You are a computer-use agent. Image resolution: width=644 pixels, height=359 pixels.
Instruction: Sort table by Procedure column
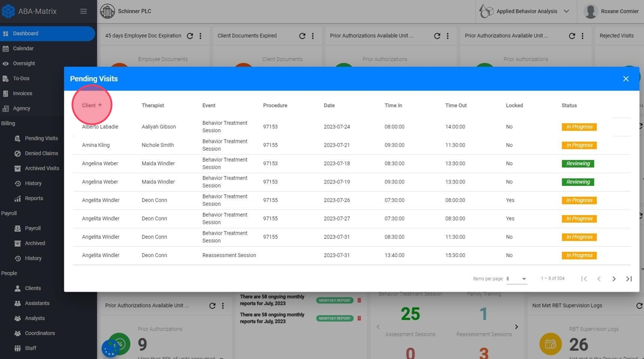click(x=275, y=105)
